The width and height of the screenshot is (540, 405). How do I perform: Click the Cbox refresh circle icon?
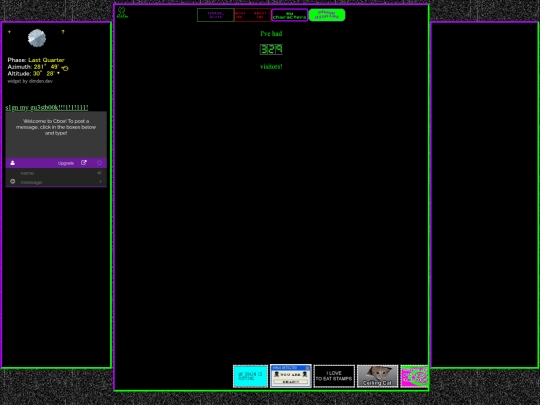pyautogui.click(x=100, y=163)
